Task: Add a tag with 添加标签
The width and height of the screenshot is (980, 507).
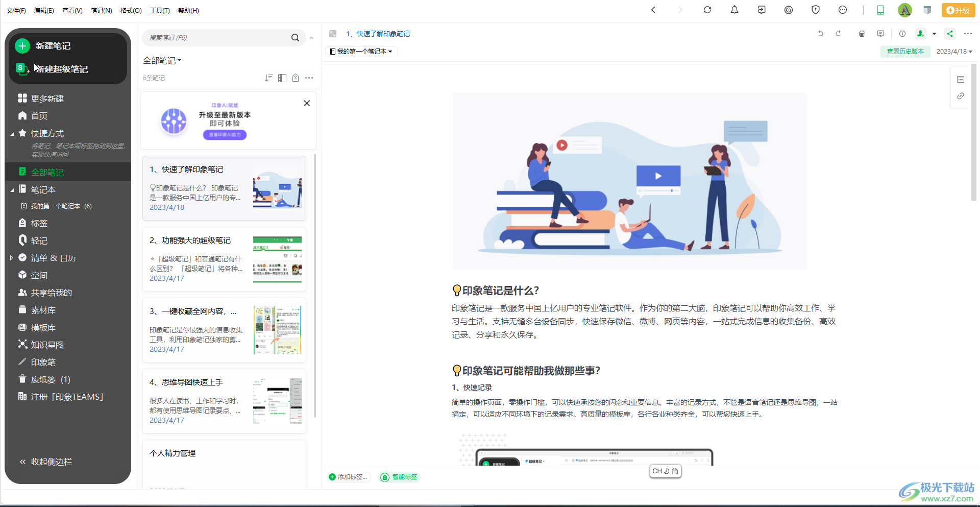Action: (x=348, y=477)
